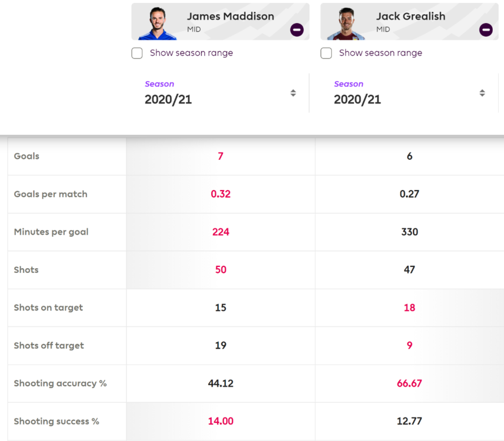Screen dimensions: 504x441
Task: Click the sort arrows in Maddison's season selector
Action: click(x=293, y=93)
